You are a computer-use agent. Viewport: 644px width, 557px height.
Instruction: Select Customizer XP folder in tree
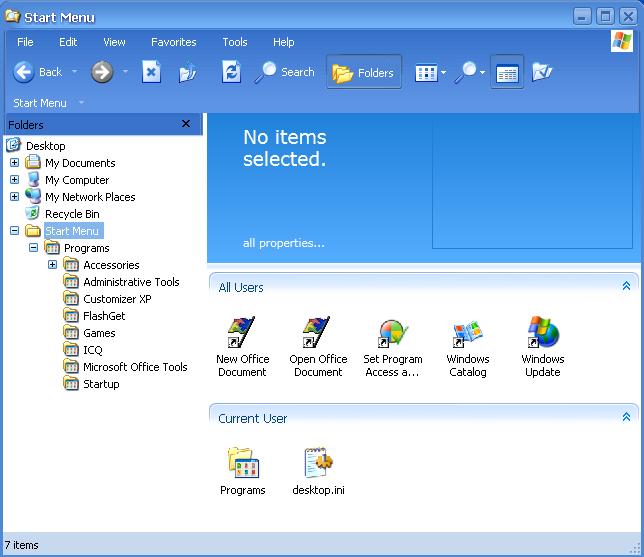117,299
